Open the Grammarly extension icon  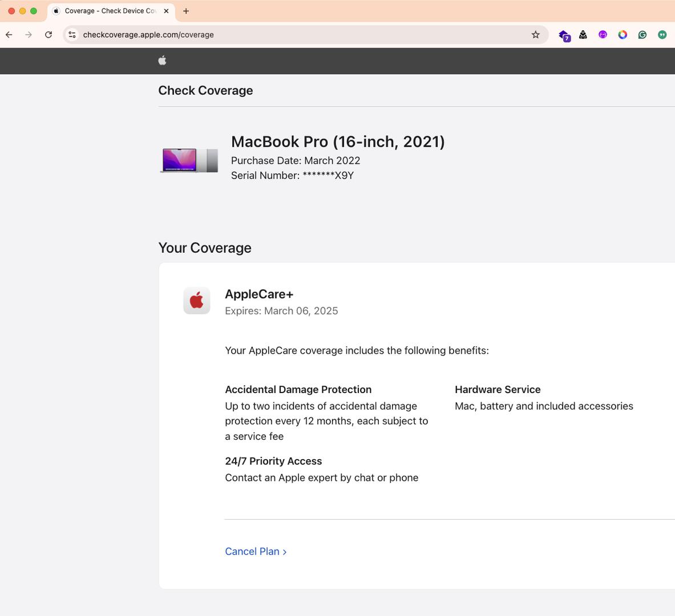[x=642, y=35]
